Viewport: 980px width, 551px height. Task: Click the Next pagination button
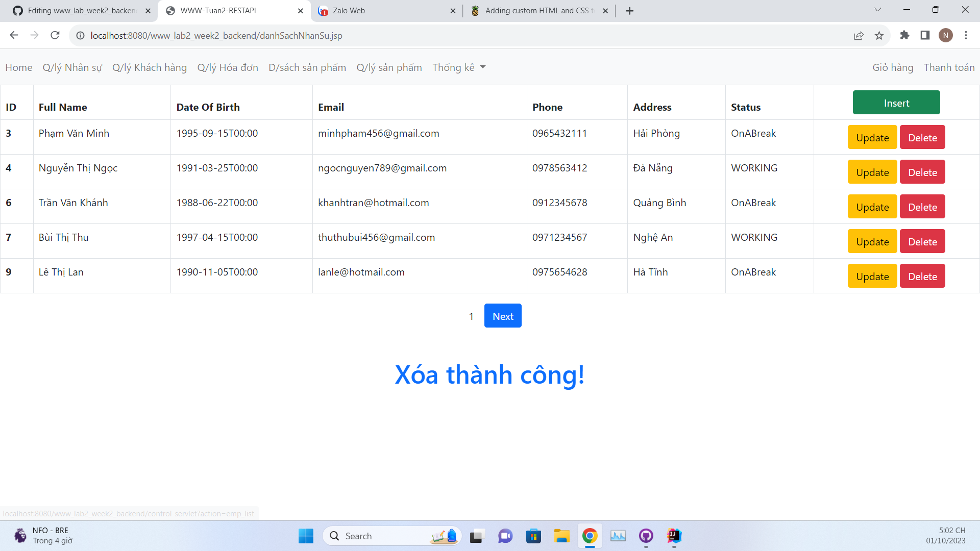click(x=502, y=315)
